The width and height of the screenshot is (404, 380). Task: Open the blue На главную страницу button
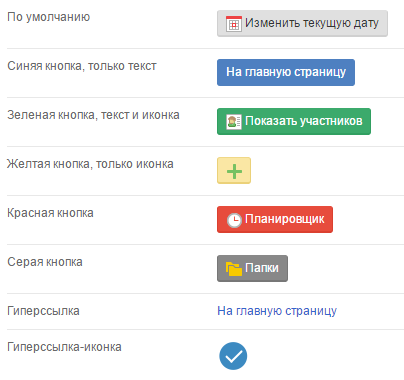tap(286, 72)
